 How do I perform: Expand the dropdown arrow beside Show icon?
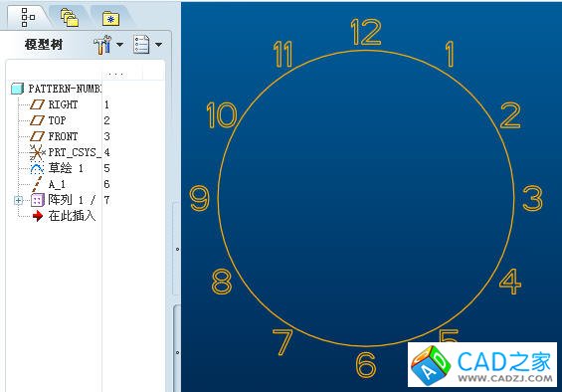(x=158, y=45)
